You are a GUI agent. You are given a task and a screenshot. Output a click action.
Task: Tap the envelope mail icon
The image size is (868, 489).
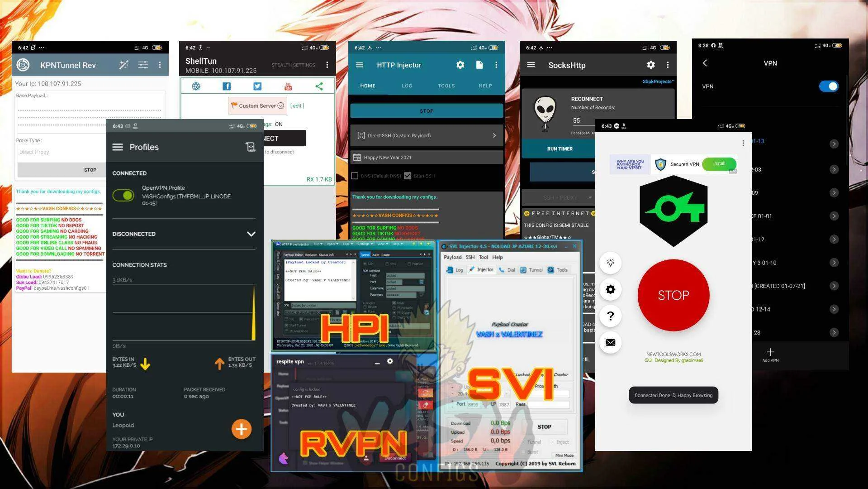point(610,342)
